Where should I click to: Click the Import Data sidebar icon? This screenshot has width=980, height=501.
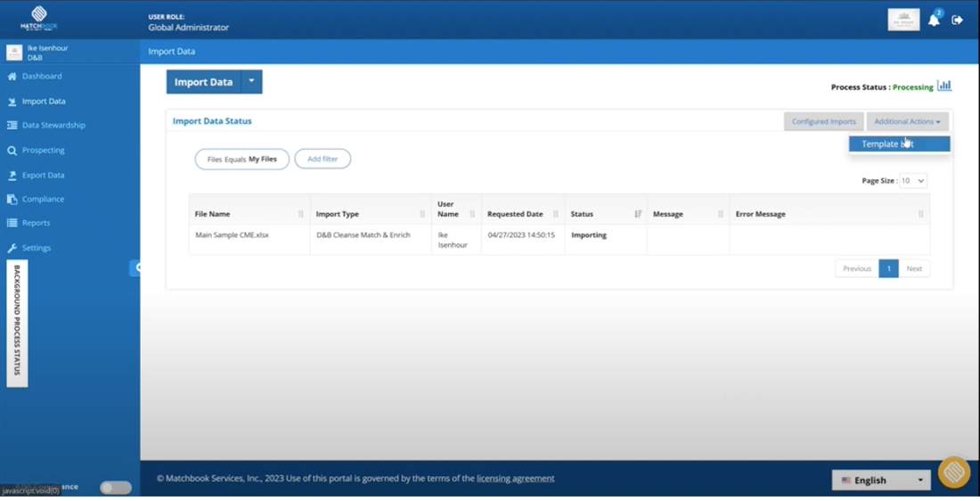(12, 102)
